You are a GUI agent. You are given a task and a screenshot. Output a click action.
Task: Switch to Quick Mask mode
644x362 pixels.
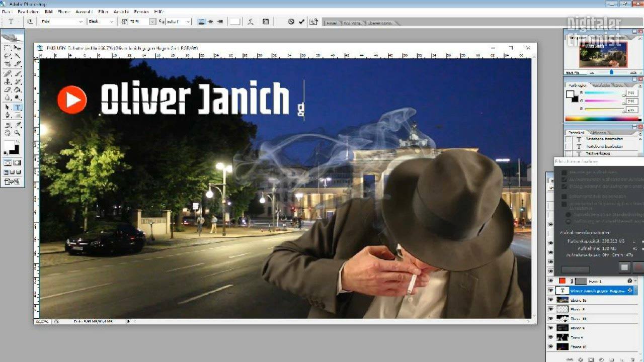pos(17,163)
